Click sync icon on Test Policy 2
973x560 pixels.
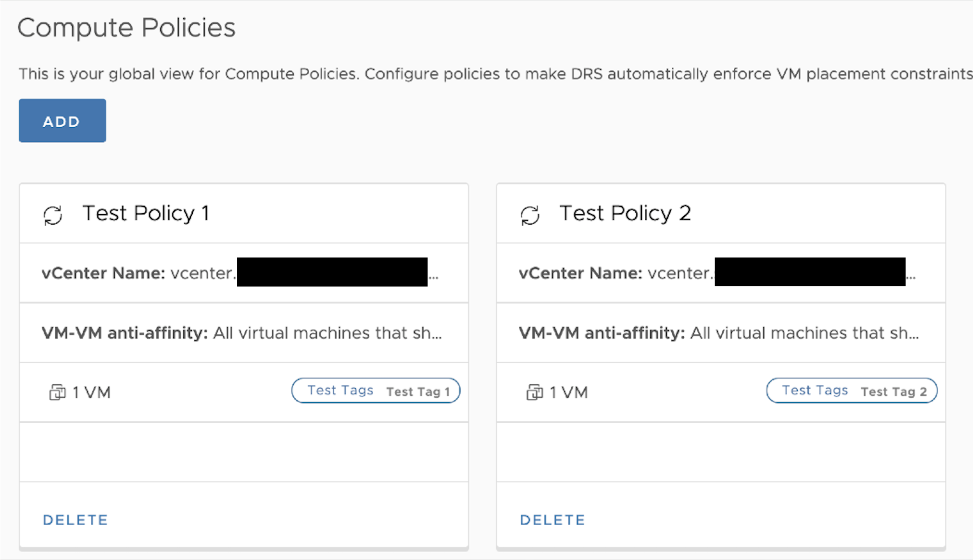tap(529, 216)
